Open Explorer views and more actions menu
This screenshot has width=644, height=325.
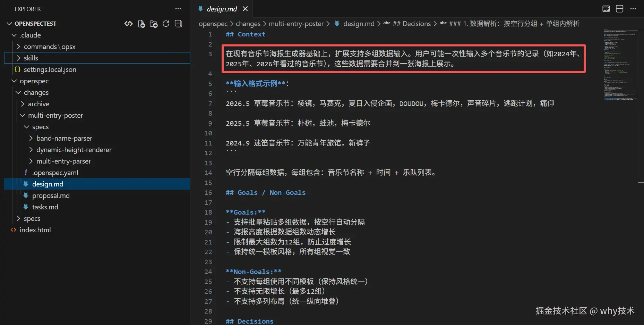click(x=178, y=9)
